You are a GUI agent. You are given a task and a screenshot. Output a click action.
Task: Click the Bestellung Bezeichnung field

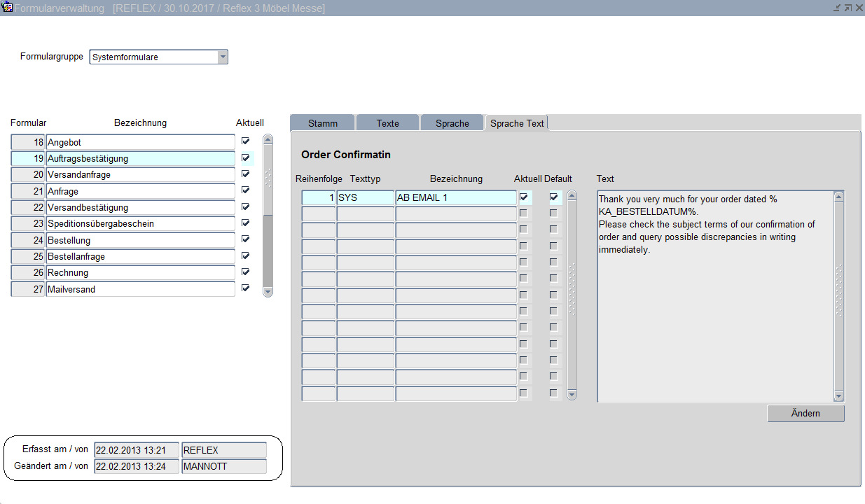coord(140,241)
